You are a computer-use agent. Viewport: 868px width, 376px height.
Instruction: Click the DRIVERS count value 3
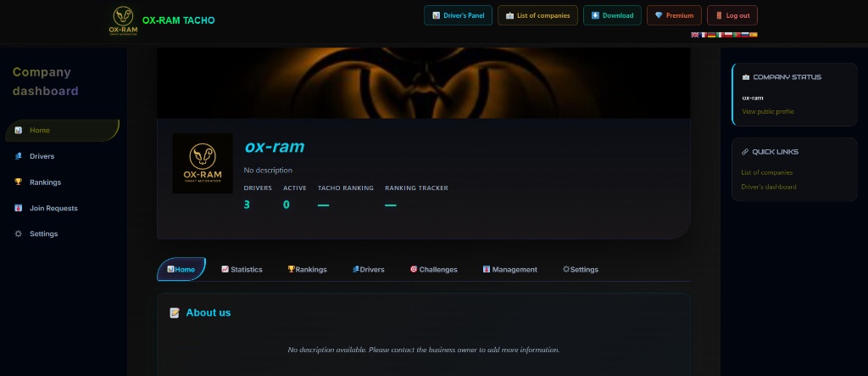pos(247,205)
